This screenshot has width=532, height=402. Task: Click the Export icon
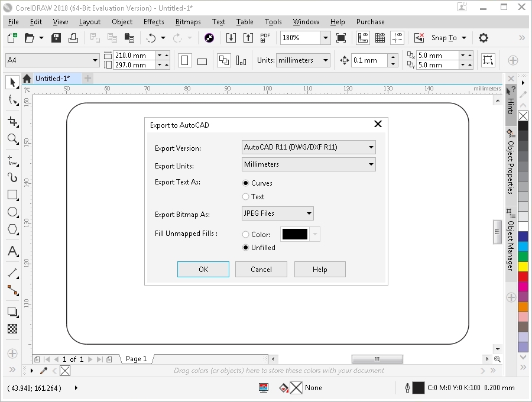click(248, 38)
